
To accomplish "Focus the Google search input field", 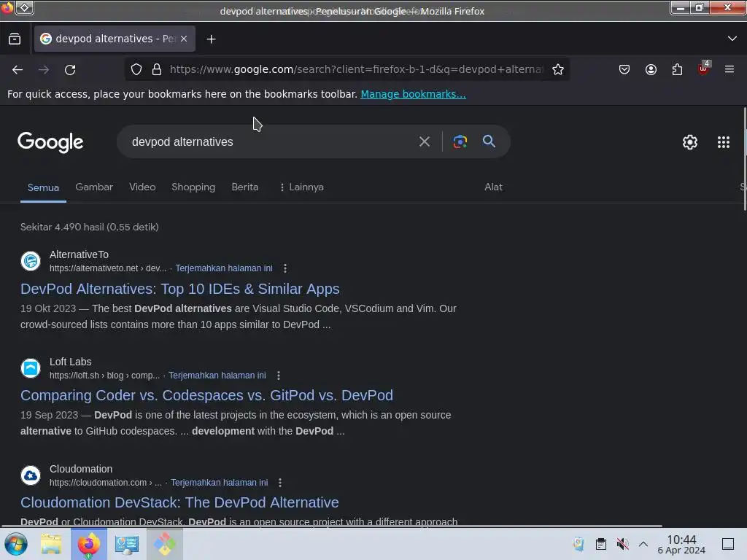I will 267,142.
